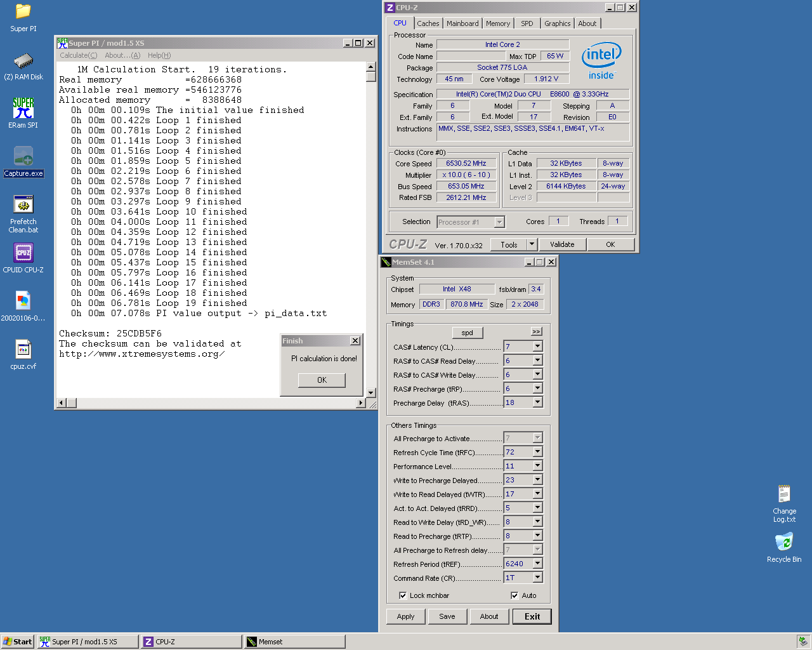Click the MemSet title bar icon

386,262
